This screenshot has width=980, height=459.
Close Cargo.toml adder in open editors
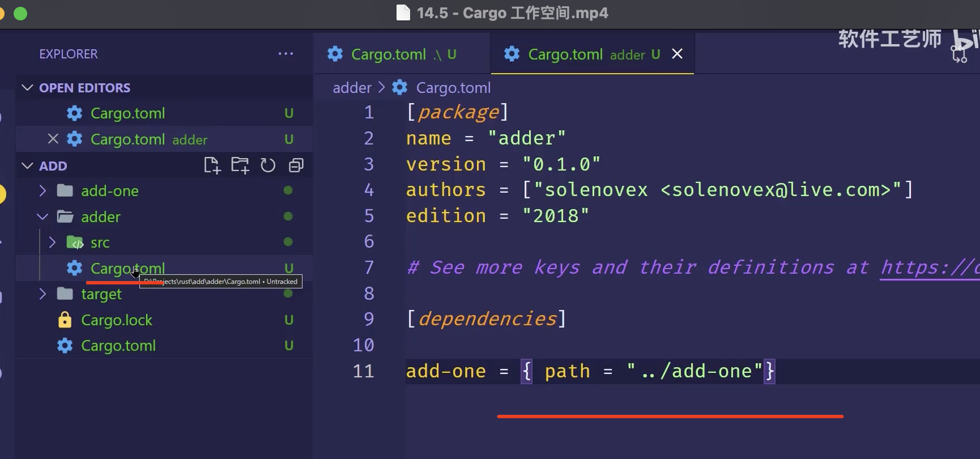[53, 139]
